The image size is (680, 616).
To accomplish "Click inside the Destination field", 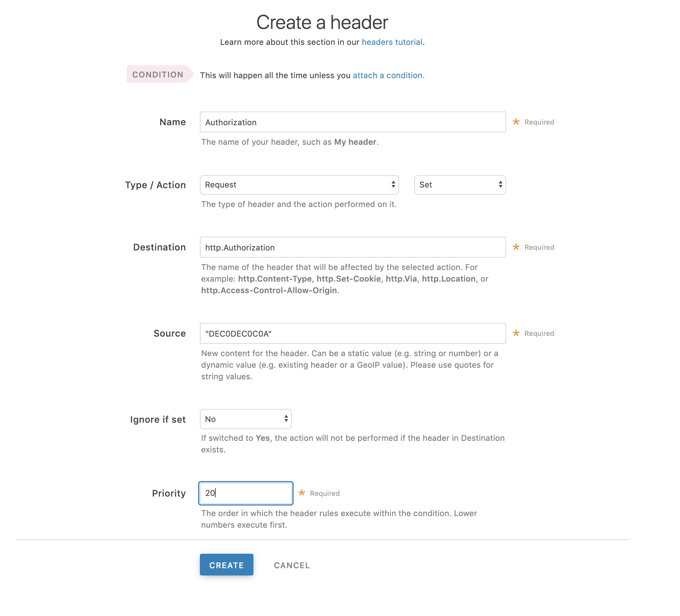I will [353, 247].
